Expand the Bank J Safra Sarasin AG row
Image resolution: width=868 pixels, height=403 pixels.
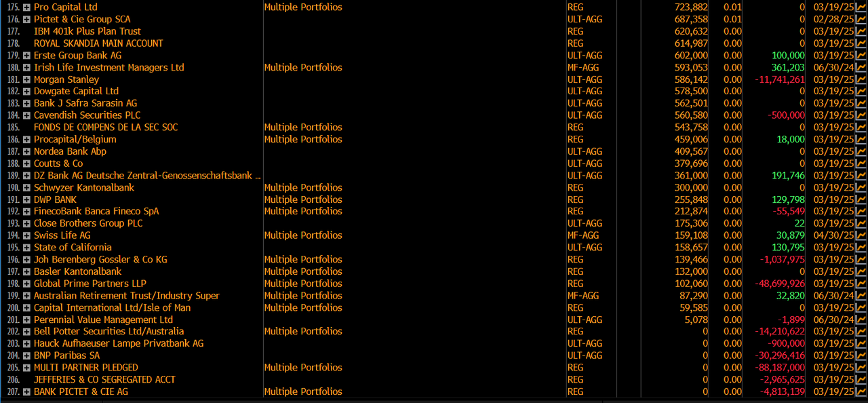click(x=26, y=104)
